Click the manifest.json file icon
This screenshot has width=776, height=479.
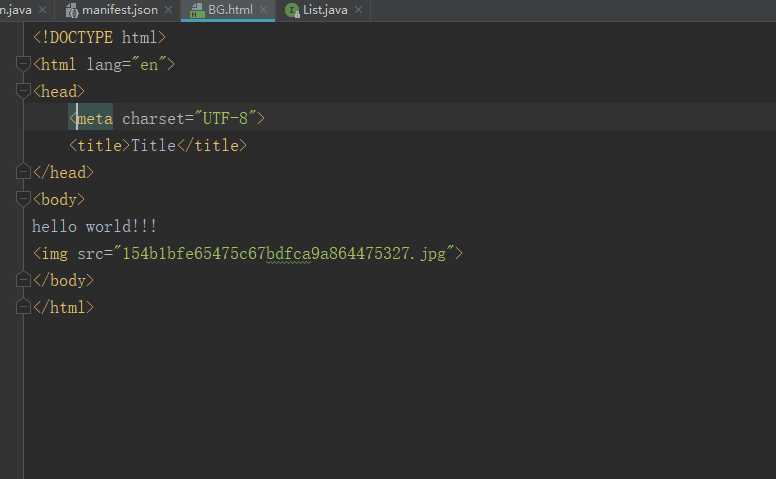72,10
